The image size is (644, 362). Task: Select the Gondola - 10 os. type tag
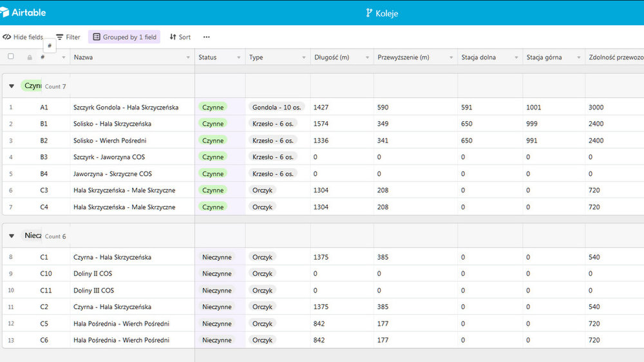point(276,107)
